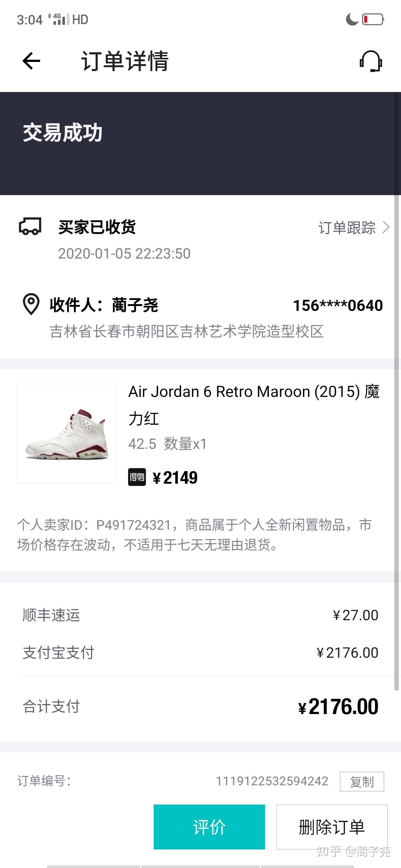The width and height of the screenshot is (401, 868).
Task: Tap the do-not-disturb moon icon
Action: [x=352, y=19]
